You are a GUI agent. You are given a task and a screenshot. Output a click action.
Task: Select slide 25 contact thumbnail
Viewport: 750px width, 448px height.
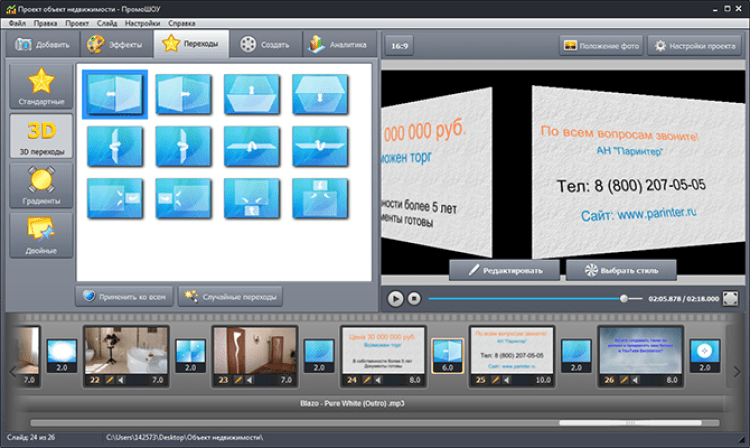pyautogui.click(x=512, y=350)
